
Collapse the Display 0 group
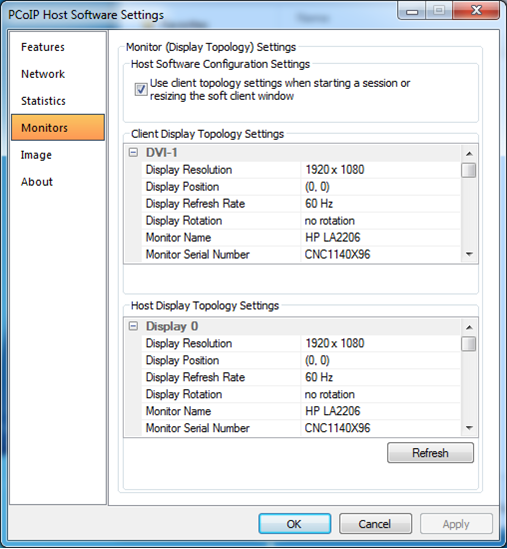tap(133, 326)
